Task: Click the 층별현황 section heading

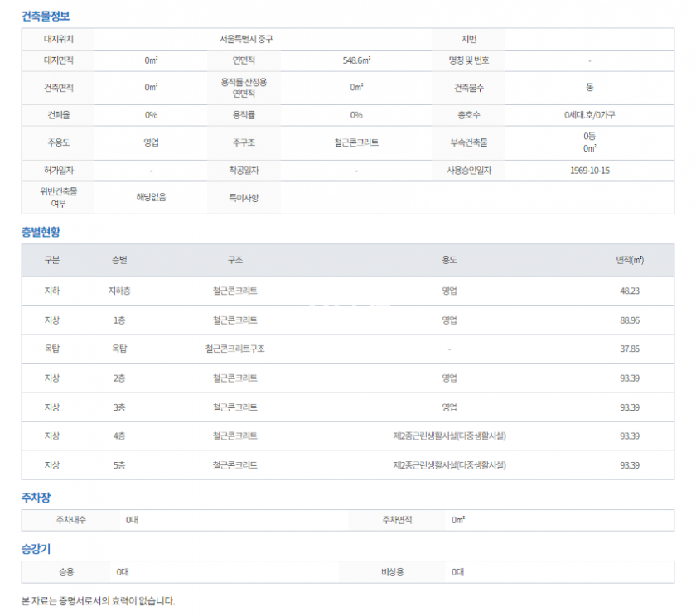Action: pos(41,232)
